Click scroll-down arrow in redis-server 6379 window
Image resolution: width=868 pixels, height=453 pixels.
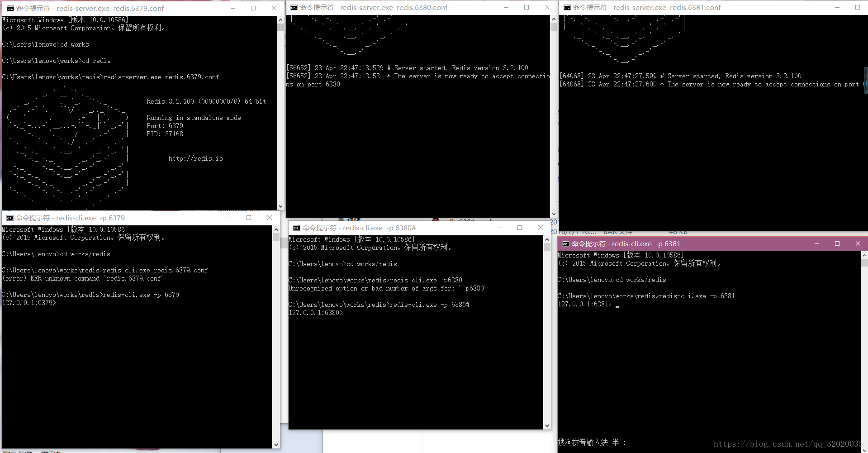[280, 206]
